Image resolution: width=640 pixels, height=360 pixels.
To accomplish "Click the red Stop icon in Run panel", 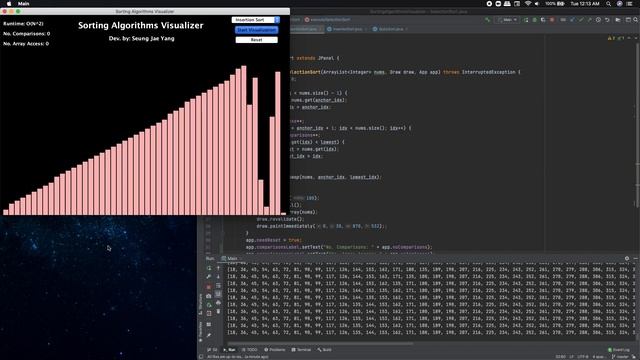I will [x=209, y=287].
